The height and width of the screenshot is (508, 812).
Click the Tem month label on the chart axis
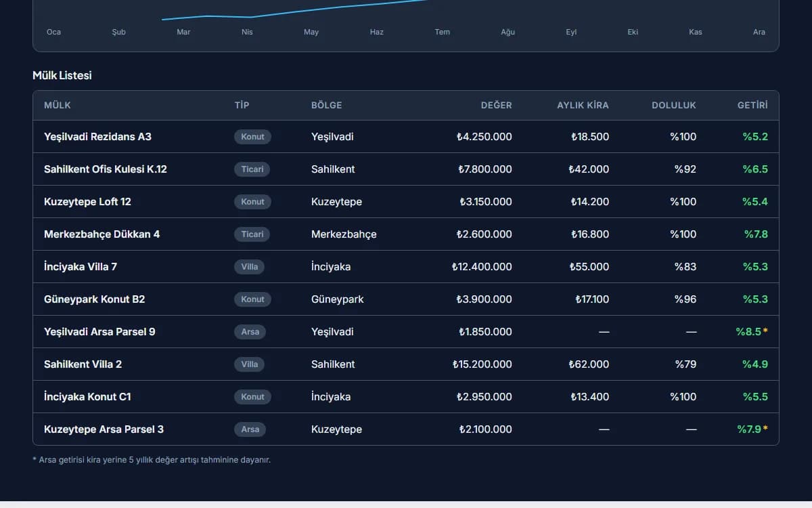(x=443, y=32)
